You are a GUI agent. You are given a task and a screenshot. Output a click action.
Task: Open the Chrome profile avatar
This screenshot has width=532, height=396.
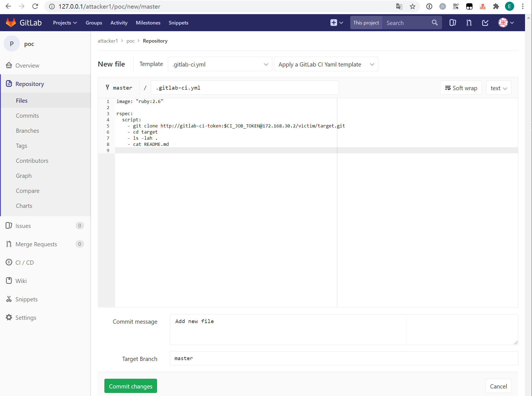(509, 6)
